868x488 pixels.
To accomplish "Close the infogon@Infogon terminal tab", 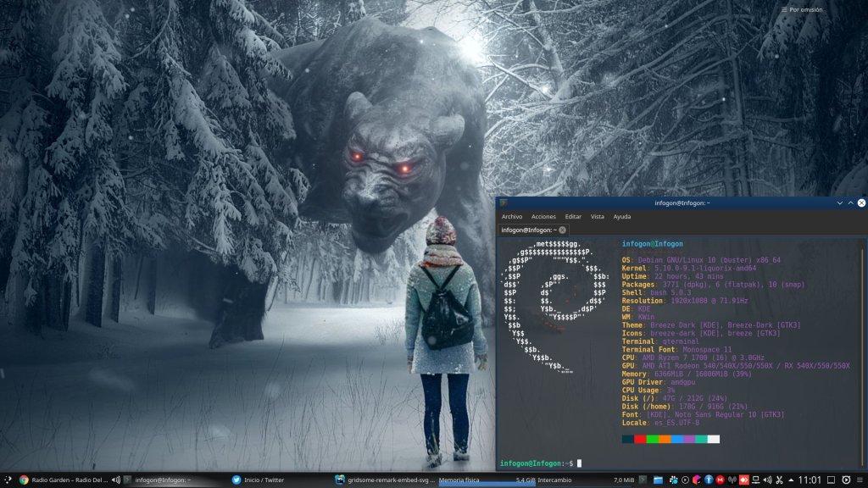I will [563, 230].
